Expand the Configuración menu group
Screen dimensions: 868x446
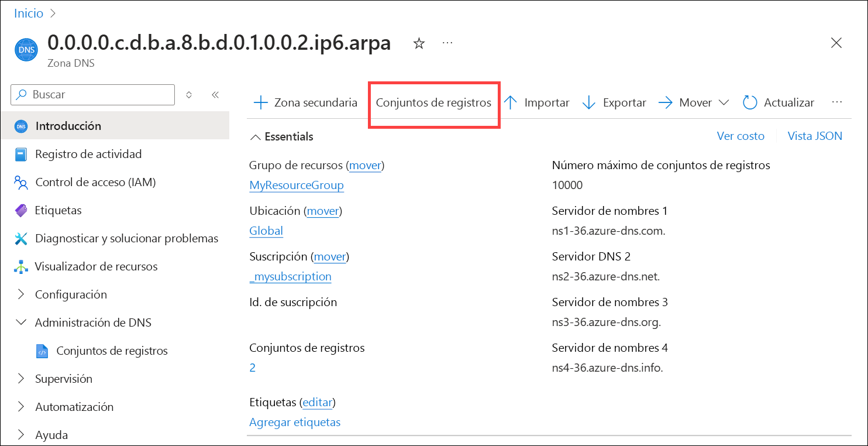(x=21, y=294)
